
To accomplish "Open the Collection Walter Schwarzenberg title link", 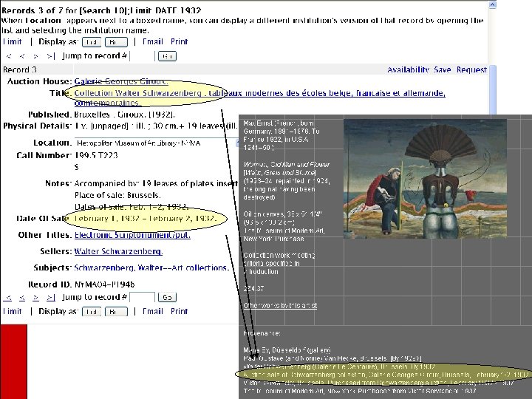I will coord(259,98).
